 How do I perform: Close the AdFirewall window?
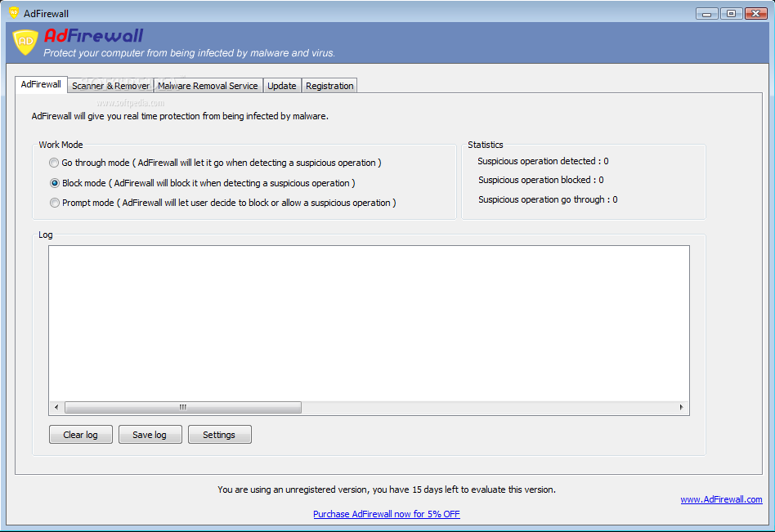tap(755, 14)
